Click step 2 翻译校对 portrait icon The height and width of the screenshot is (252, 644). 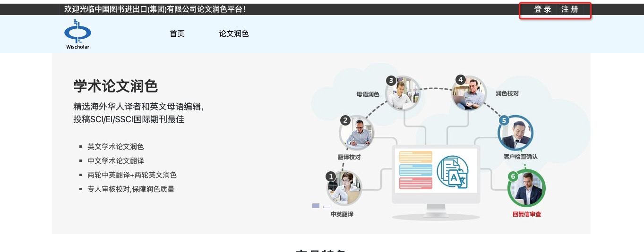357,133
